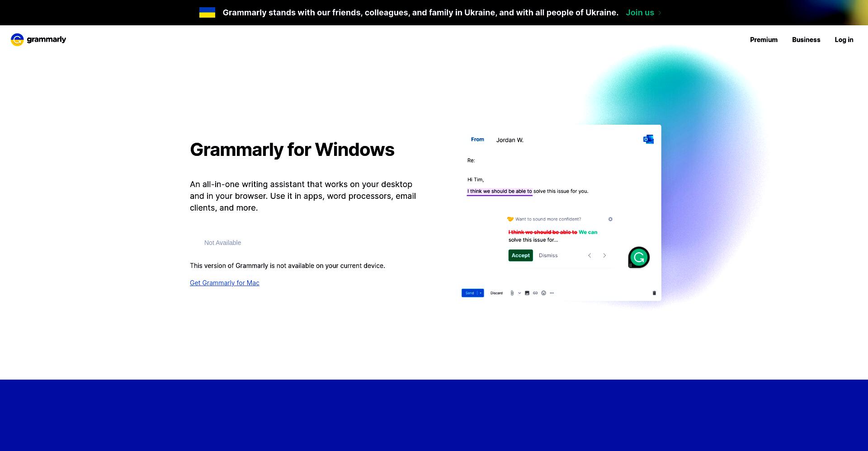The image size is (868, 451).
Task: Click the Ukraine solidarity banner text
Action: coord(420,13)
